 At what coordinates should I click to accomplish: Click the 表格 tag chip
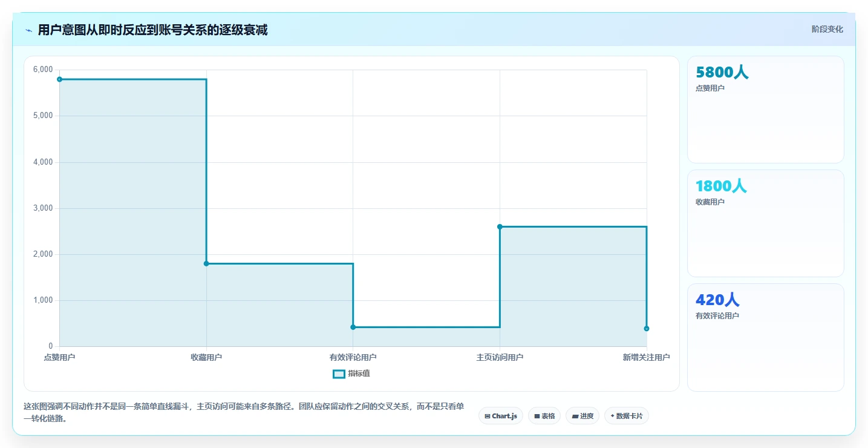(x=544, y=416)
